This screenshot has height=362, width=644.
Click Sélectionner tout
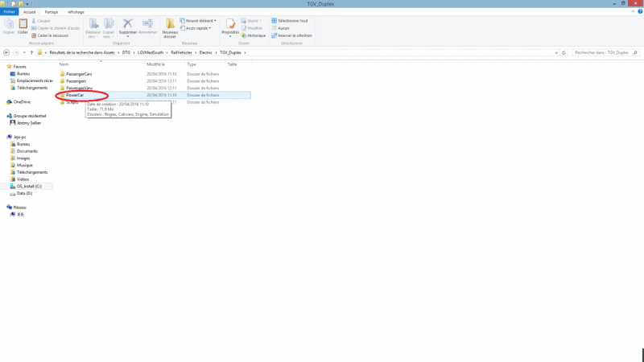(290, 21)
